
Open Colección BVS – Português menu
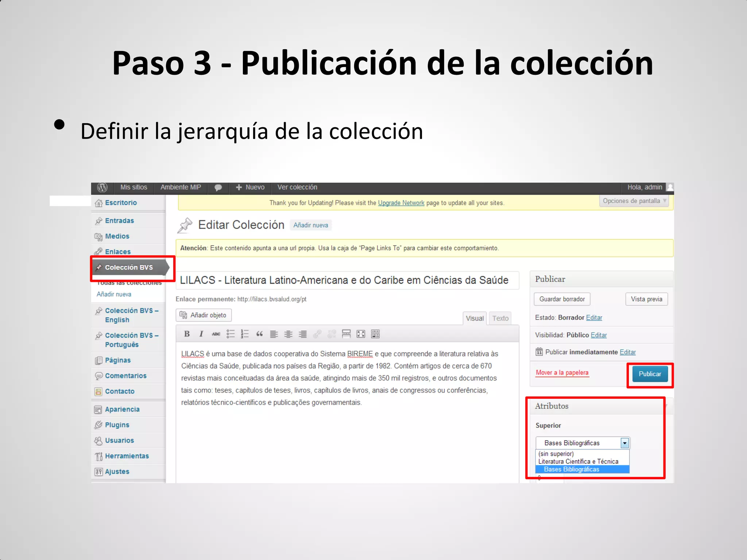pos(132,340)
